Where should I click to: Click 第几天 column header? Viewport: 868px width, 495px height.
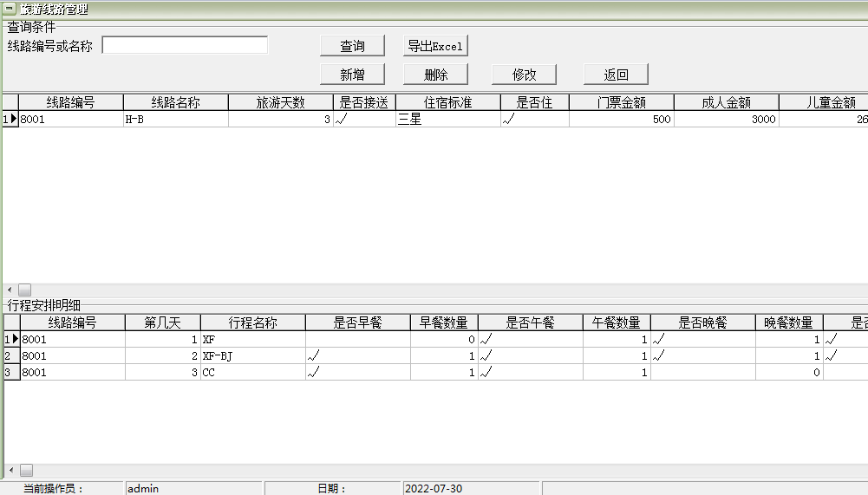[x=163, y=322]
